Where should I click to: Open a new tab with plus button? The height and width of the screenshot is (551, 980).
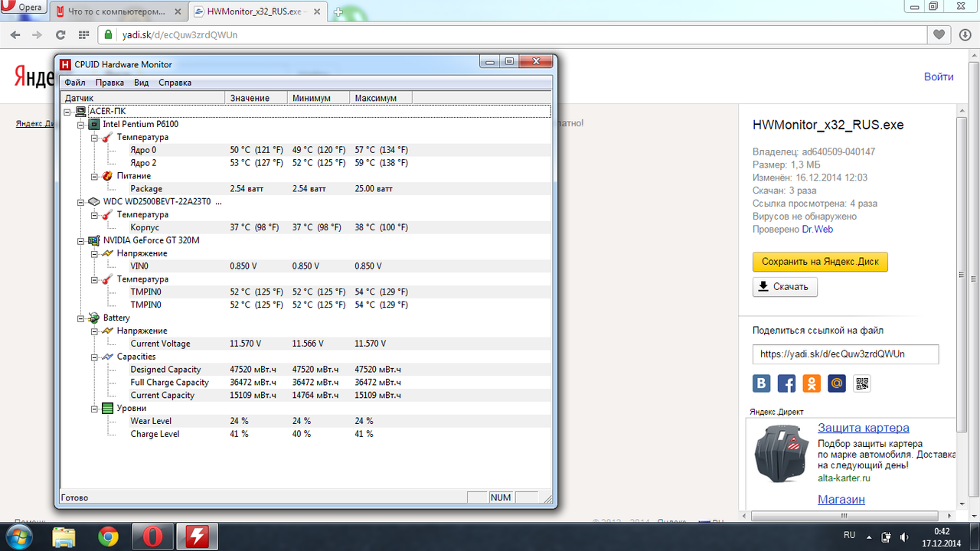[x=338, y=13]
